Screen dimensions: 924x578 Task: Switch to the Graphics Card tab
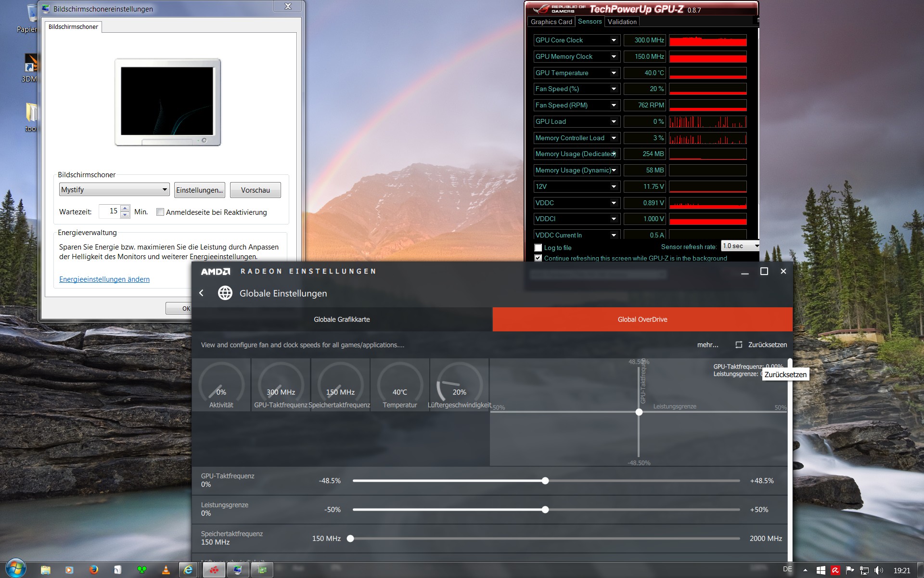point(551,22)
